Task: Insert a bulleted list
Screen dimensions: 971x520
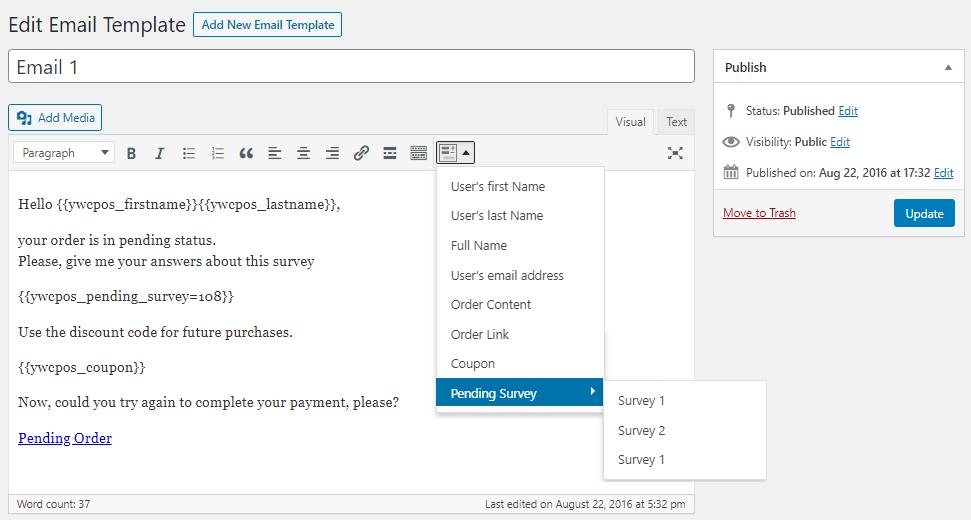Action: pyautogui.click(x=189, y=153)
